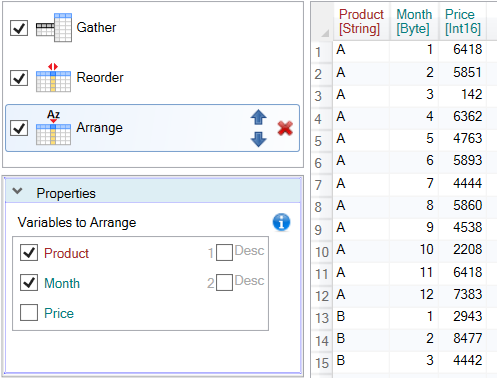Move Arrange step down with blue arrow
497x379 pixels.
(259, 139)
